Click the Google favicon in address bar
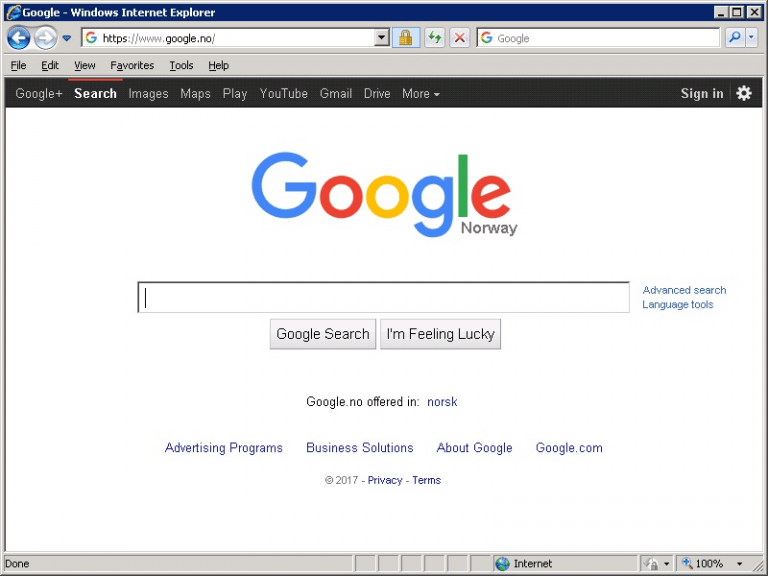The width and height of the screenshot is (768, 576). click(91, 38)
